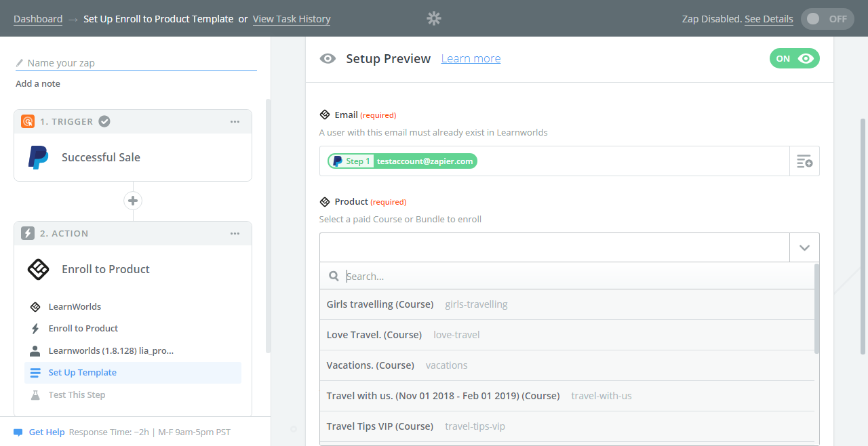Image resolution: width=868 pixels, height=446 pixels.
Task: Click the product Search box
Action: click(x=576, y=277)
